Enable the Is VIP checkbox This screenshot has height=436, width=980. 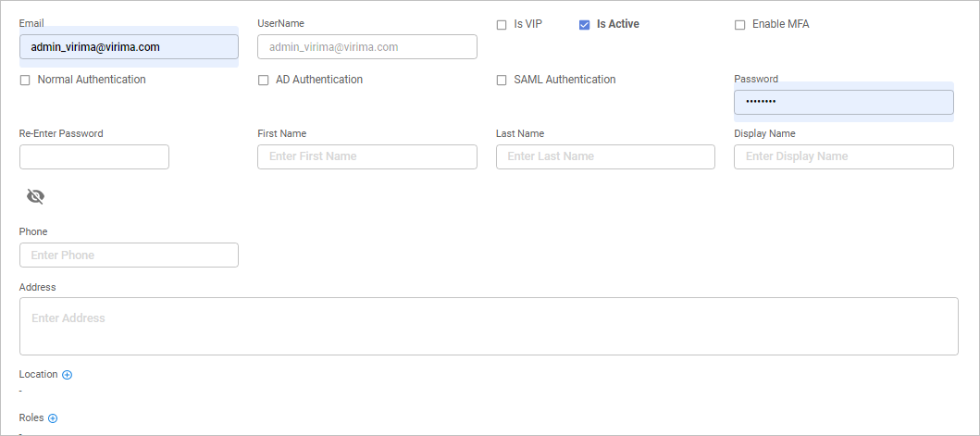tap(502, 25)
